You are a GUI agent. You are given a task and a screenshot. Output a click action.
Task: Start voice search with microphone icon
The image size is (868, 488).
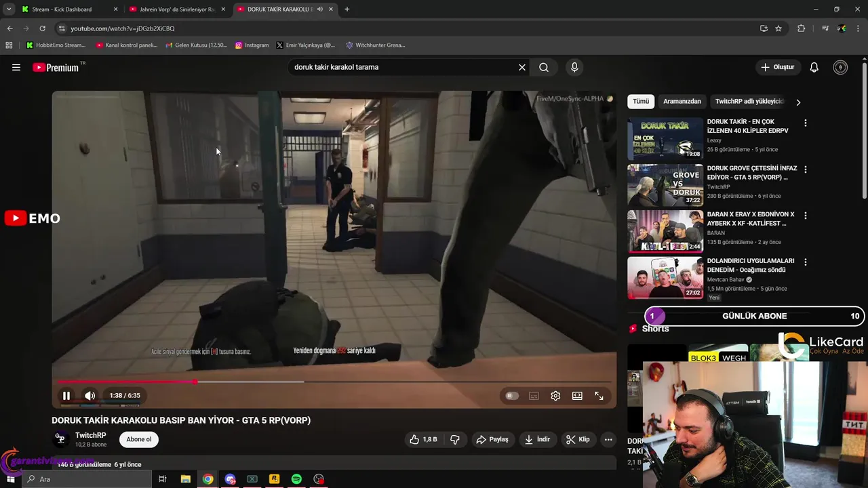click(x=574, y=67)
